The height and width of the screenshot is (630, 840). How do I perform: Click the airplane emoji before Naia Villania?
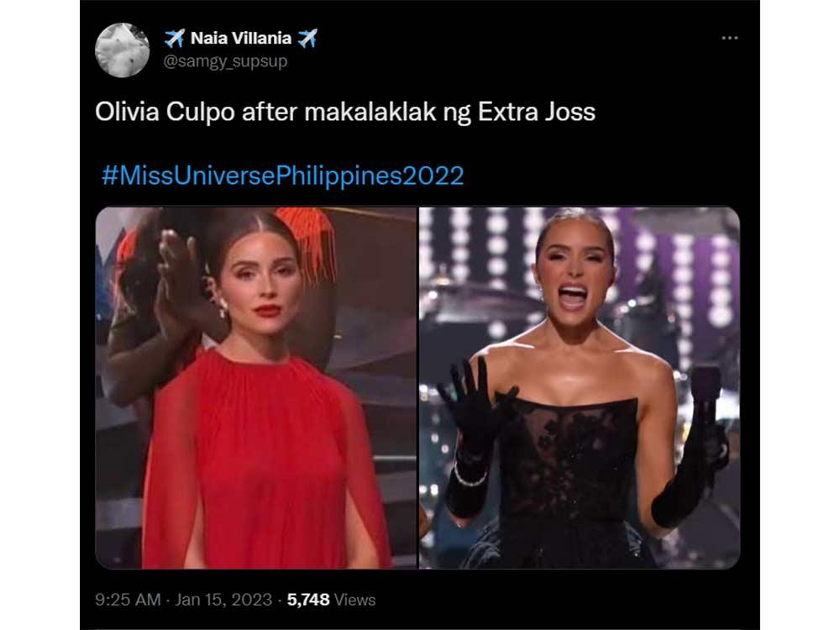(175, 39)
